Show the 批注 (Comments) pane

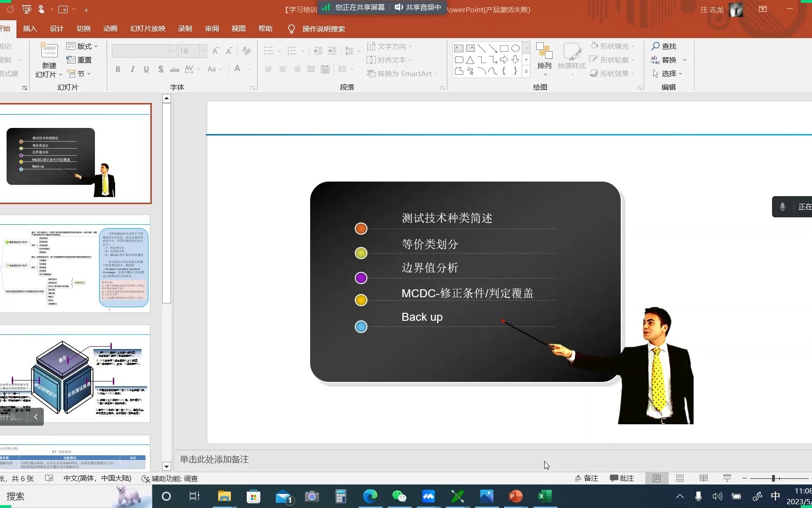pyautogui.click(x=622, y=478)
